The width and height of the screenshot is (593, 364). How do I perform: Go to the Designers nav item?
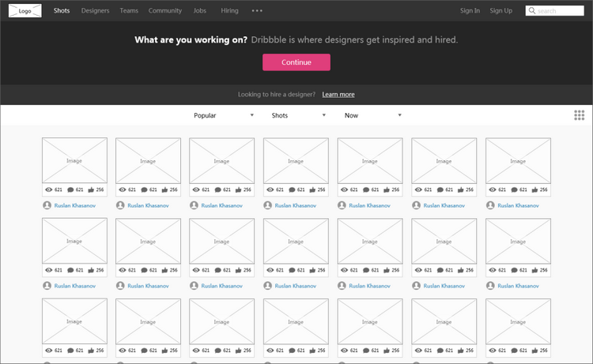click(95, 11)
